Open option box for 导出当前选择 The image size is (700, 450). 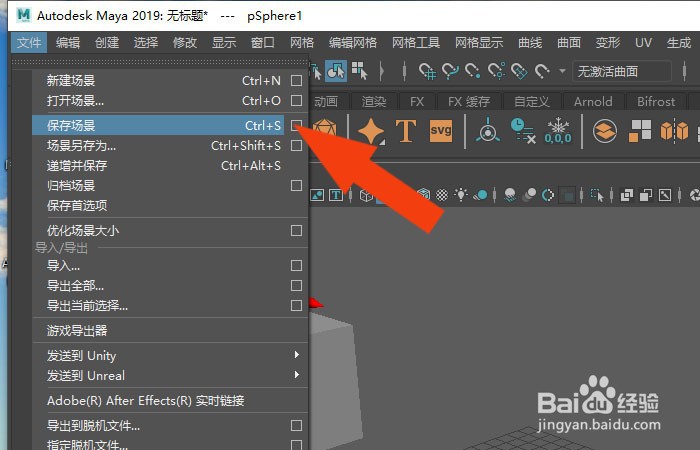point(296,305)
